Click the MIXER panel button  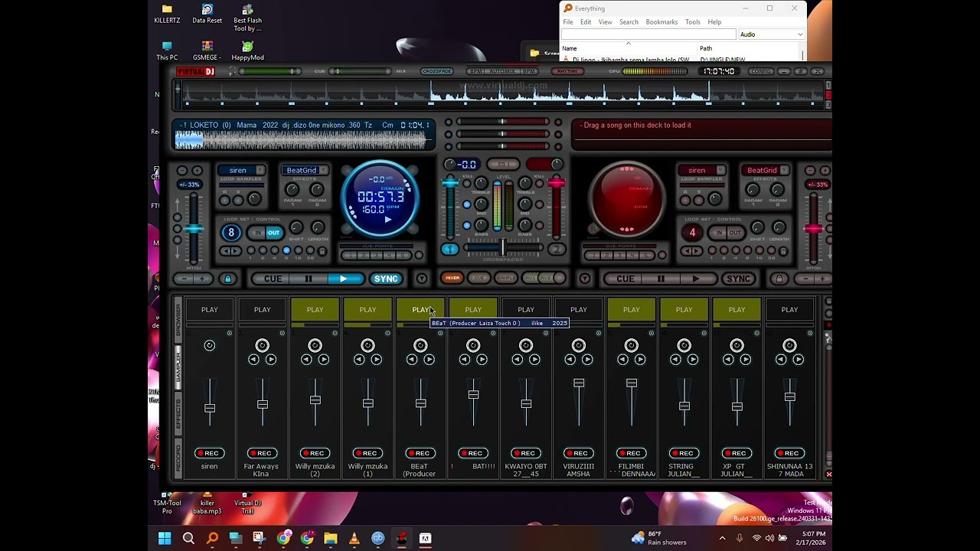[x=452, y=279]
